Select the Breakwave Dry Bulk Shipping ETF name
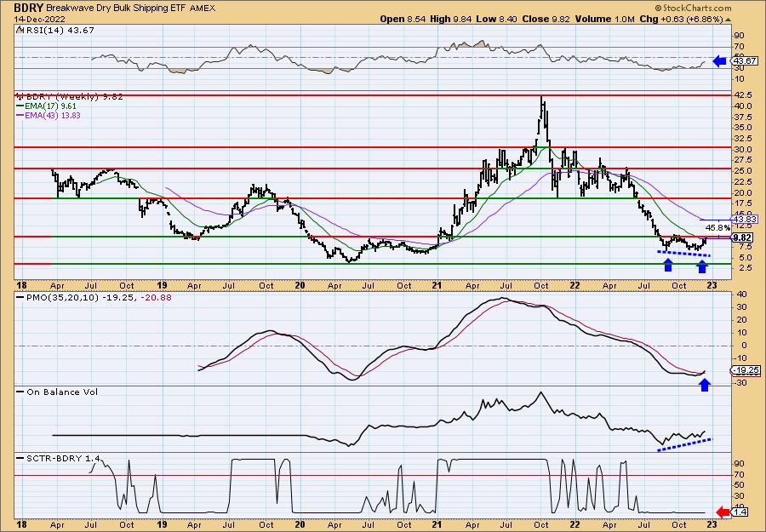 117,9
